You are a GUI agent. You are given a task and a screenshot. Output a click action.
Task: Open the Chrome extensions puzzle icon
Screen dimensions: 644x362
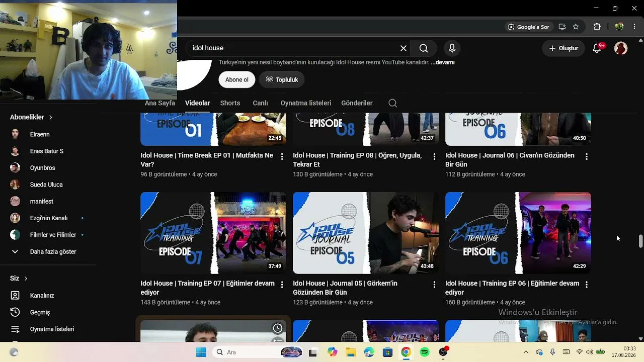click(597, 27)
